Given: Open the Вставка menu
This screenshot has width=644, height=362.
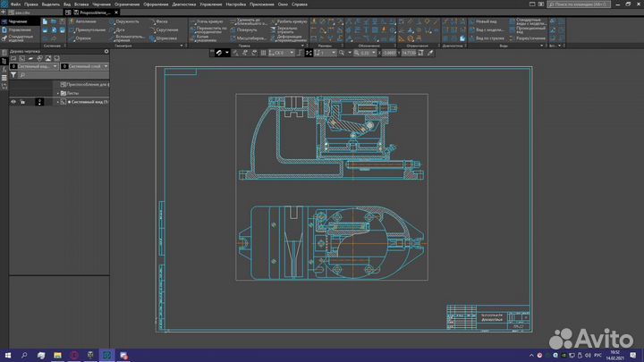Looking at the screenshot, I should point(81,4).
